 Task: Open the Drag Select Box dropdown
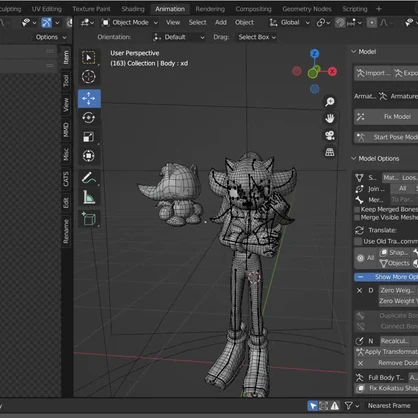click(x=257, y=37)
